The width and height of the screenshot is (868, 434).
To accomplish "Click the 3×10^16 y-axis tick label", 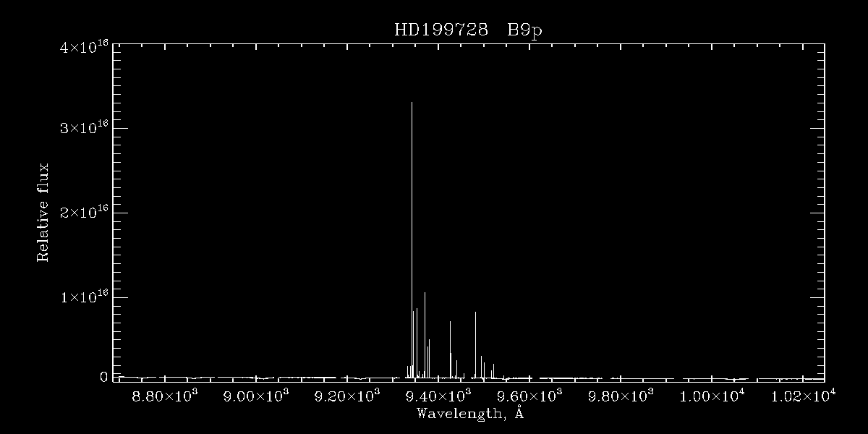I will tap(84, 128).
